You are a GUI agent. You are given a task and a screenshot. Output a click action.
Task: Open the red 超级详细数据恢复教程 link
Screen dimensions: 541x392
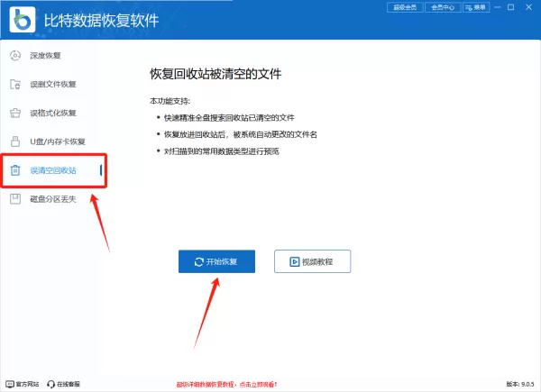click(226, 385)
